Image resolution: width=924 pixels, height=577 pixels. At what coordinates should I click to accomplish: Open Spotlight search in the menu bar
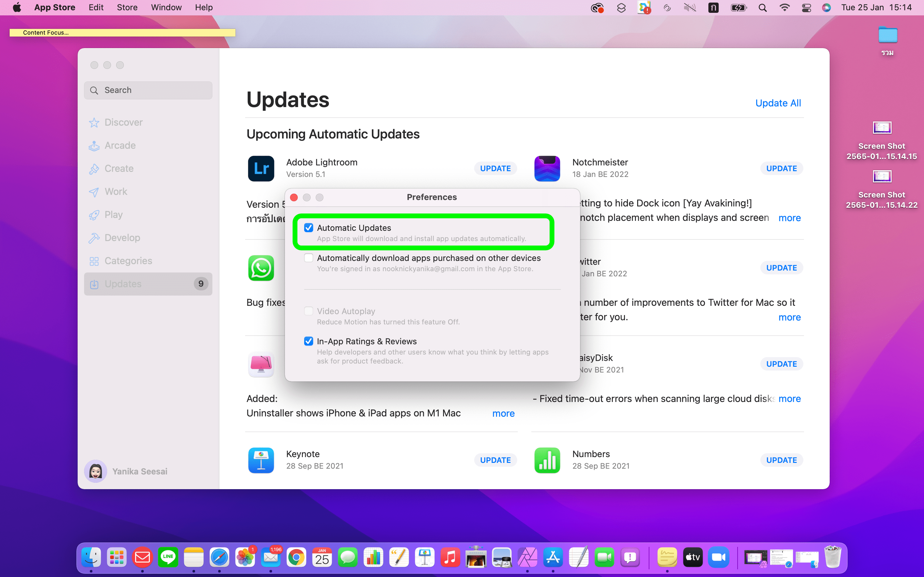click(763, 8)
